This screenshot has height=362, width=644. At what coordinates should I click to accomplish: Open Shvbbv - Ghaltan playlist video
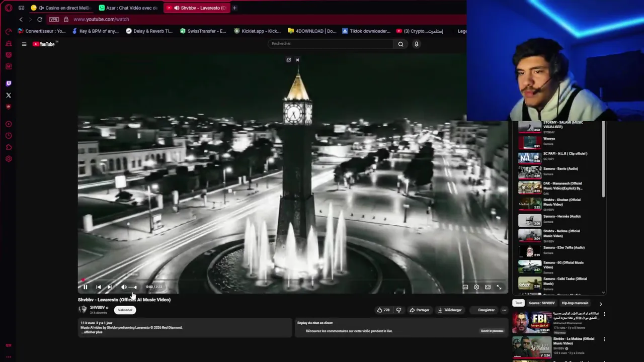click(x=559, y=203)
